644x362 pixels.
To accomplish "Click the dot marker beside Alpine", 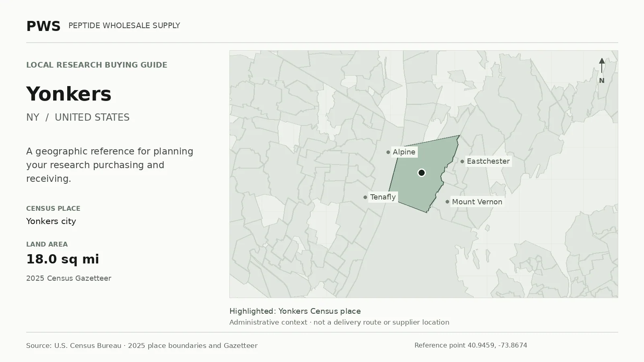I will [388, 152].
